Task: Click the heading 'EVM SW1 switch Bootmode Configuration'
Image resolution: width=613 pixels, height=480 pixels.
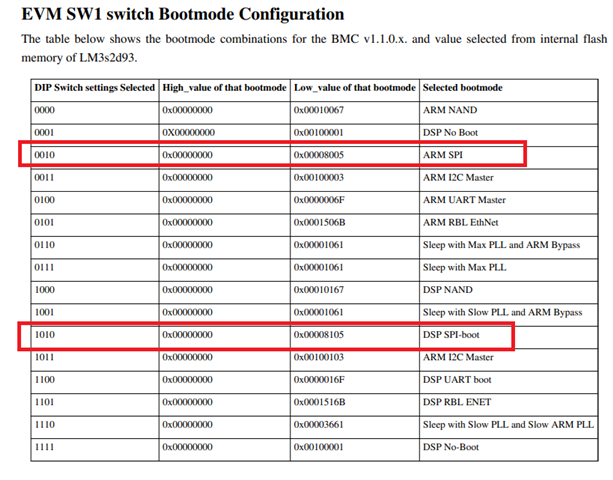Action: click(x=183, y=14)
